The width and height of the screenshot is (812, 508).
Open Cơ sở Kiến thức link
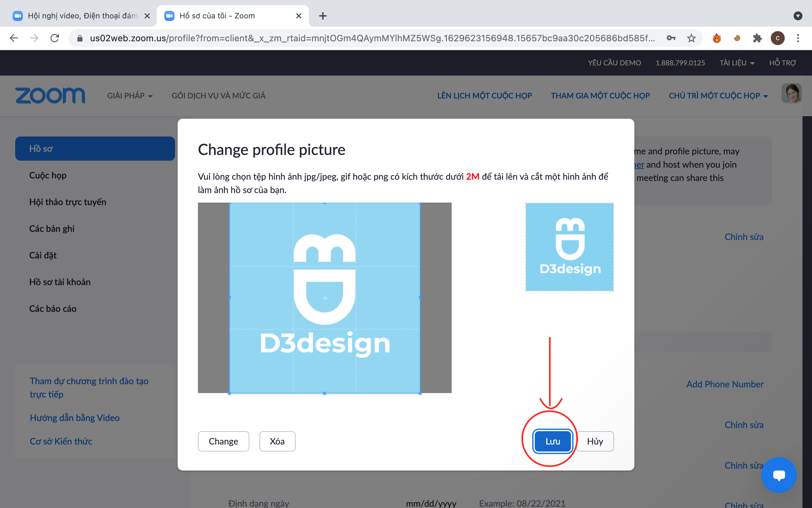click(x=61, y=441)
